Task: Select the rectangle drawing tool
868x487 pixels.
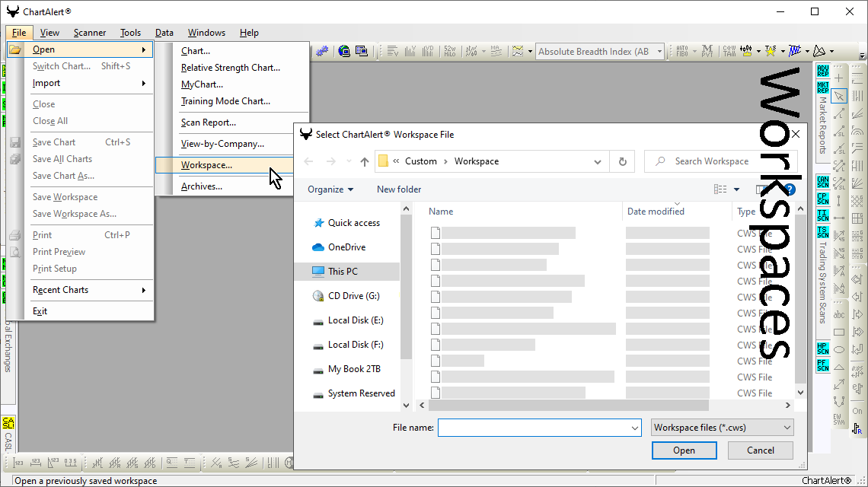Action: (839, 332)
